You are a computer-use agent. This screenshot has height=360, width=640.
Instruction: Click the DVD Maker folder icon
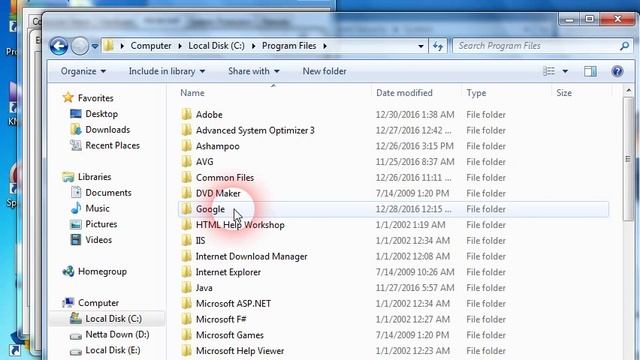(x=187, y=193)
